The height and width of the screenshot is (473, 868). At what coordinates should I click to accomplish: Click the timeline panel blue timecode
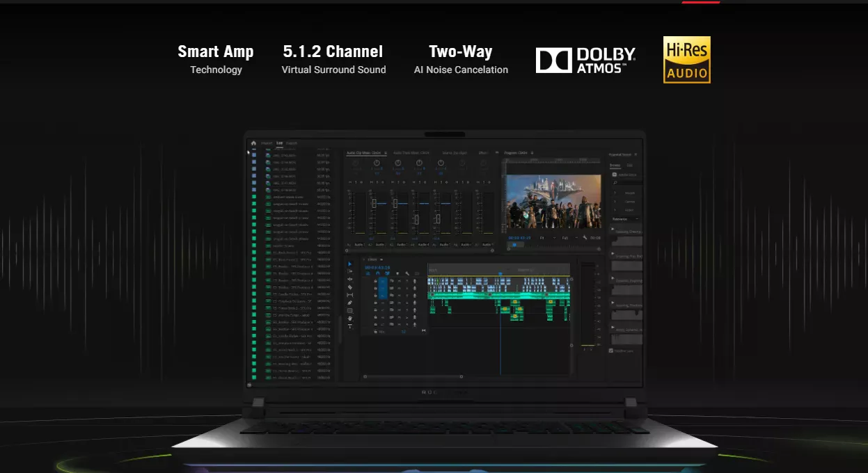click(376, 266)
